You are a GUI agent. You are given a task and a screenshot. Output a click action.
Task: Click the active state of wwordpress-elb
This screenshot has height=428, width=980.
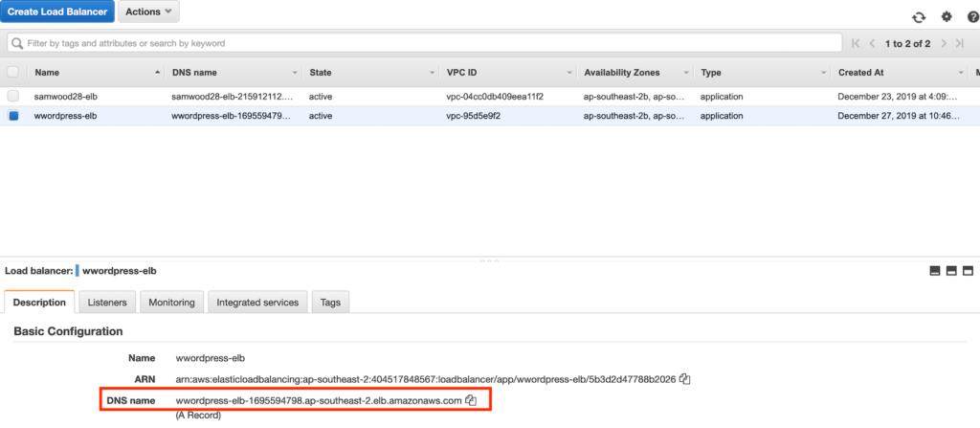(x=320, y=116)
